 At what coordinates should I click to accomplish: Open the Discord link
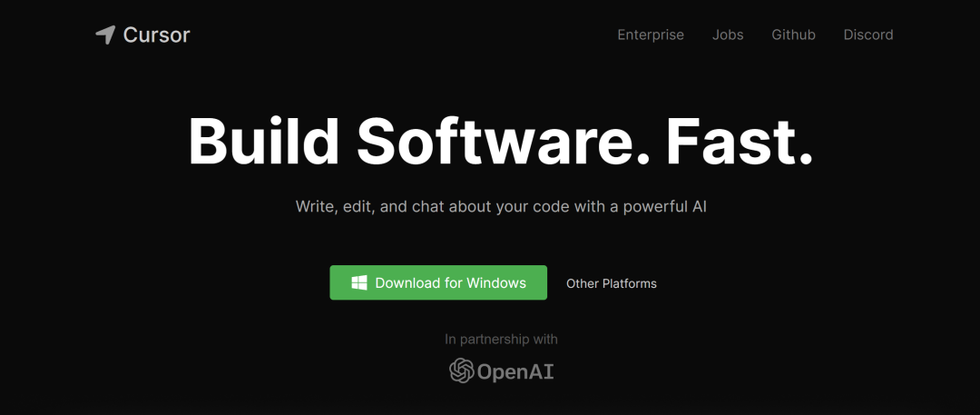coord(868,35)
